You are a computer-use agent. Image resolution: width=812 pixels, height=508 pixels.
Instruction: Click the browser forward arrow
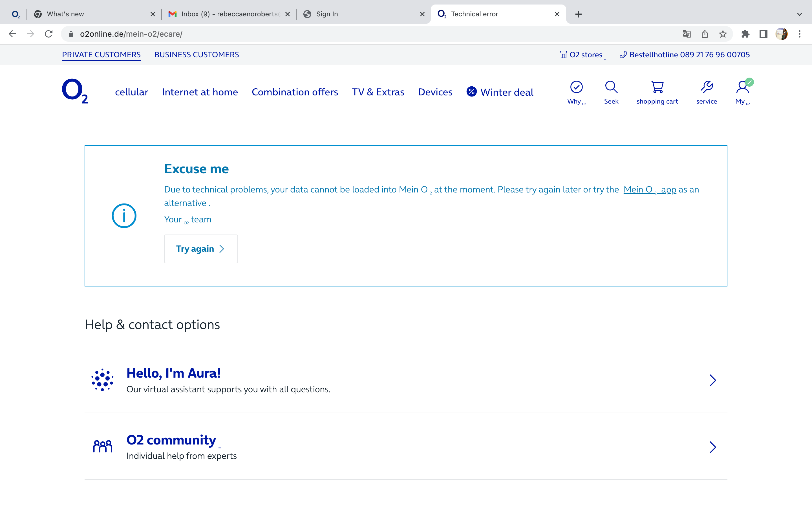(x=30, y=34)
